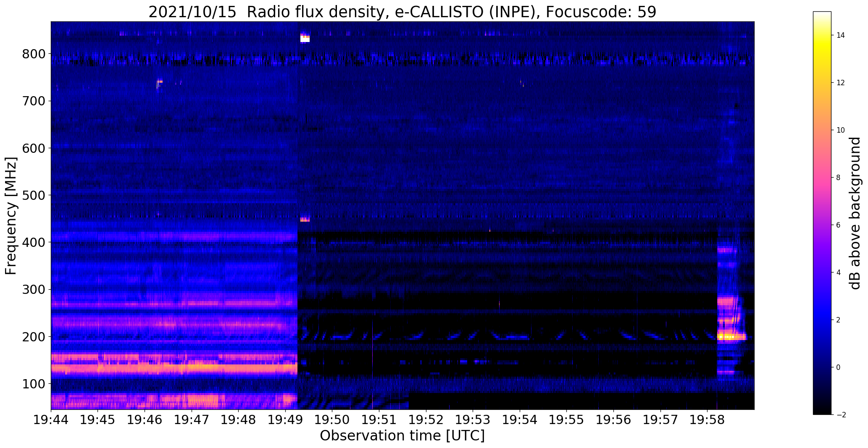Click the 'Frequency [MHz]' axis label
The image size is (868, 448).
click(x=11, y=216)
